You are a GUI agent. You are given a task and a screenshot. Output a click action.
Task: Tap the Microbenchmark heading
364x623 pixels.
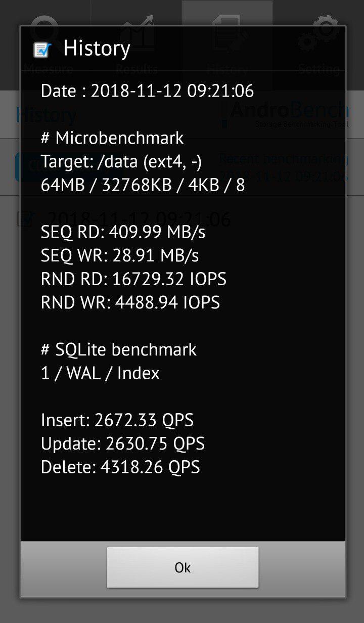click(x=112, y=138)
